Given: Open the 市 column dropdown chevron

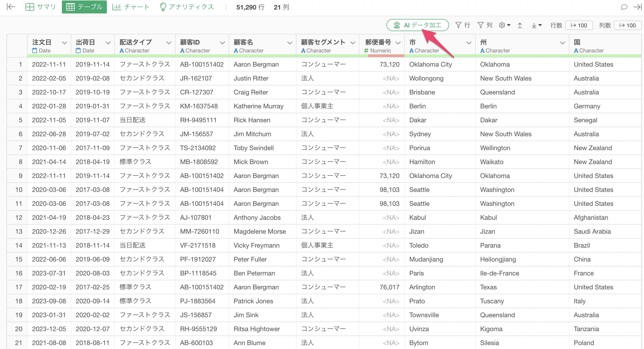Looking at the screenshot, I should [x=469, y=43].
